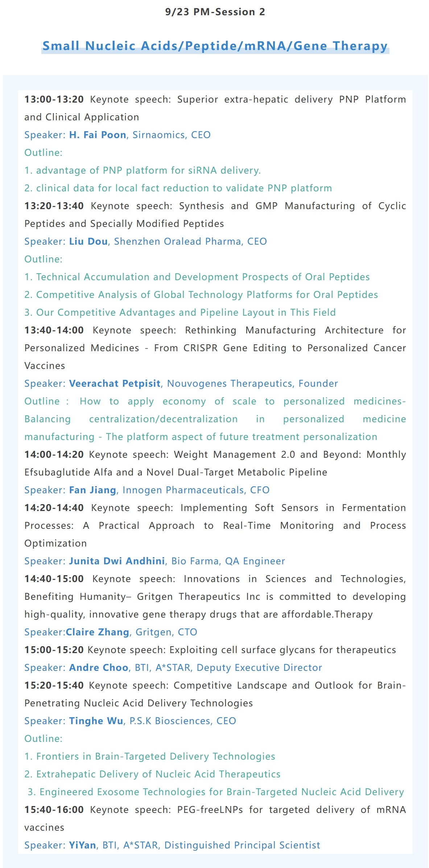Click outline item about siRNA delivery advantage
This screenshot has height=868, width=429.
[x=143, y=170]
